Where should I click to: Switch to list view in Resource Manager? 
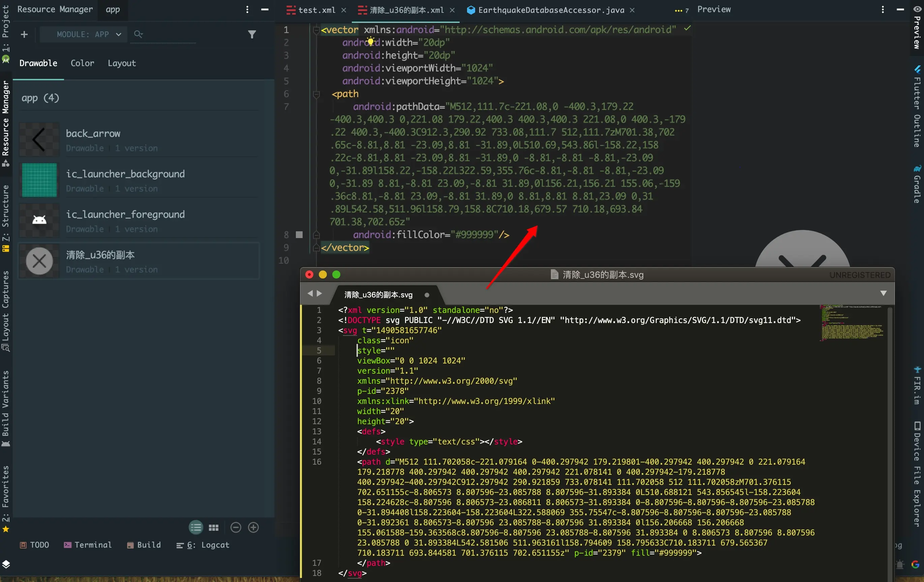(x=196, y=527)
